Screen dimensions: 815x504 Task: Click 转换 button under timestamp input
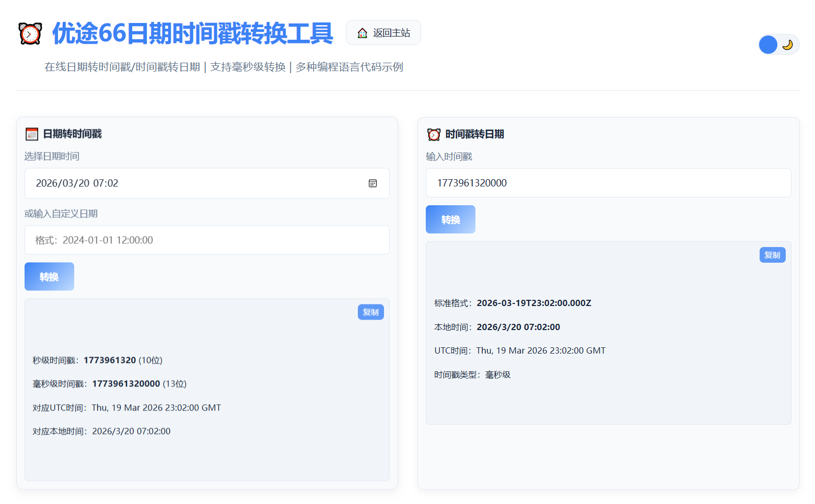click(x=450, y=219)
